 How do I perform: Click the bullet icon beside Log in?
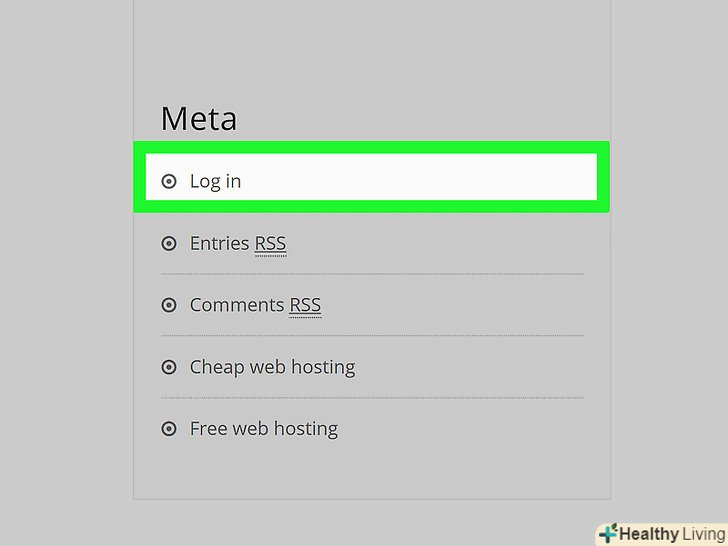point(169,181)
